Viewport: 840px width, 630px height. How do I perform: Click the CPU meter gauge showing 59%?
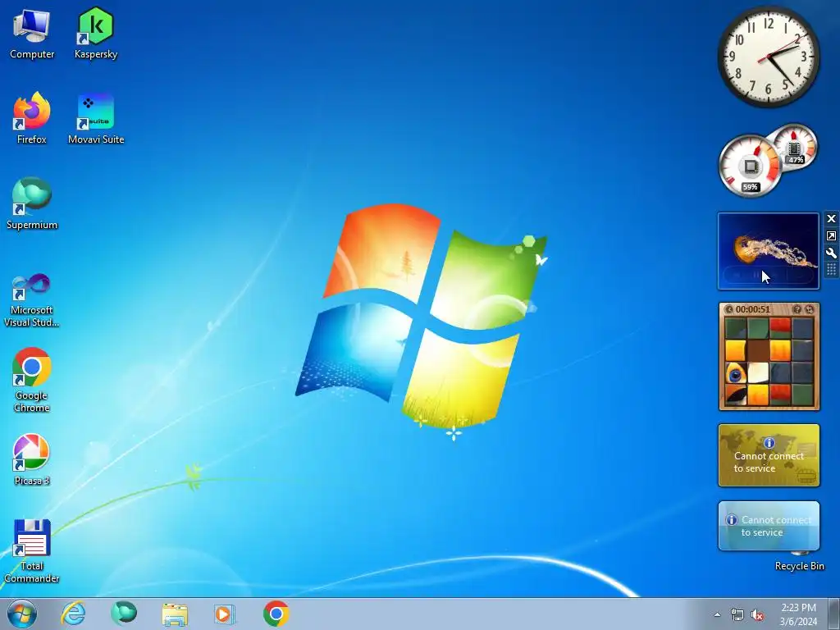tap(750, 166)
